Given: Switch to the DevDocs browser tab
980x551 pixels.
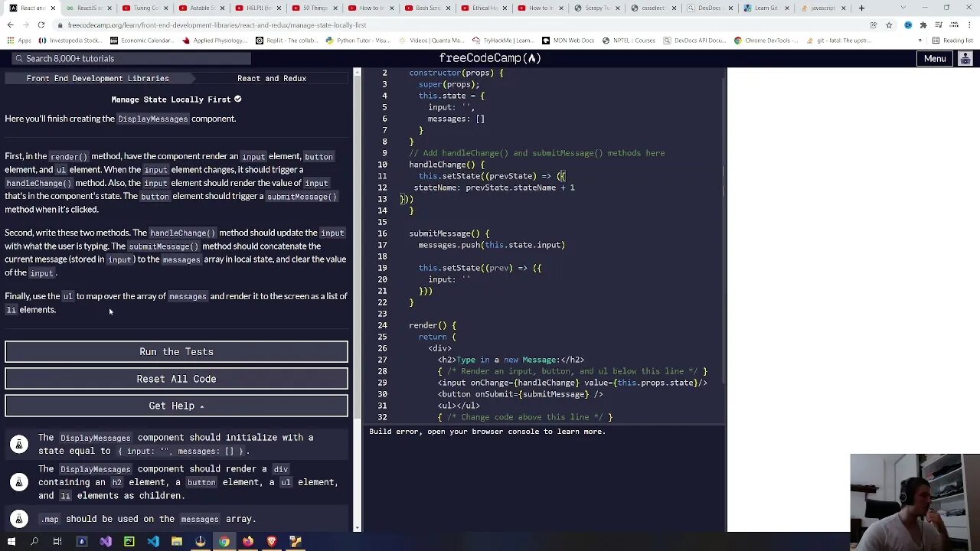Looking at the screenshot, I should click(x=710, y=8).
